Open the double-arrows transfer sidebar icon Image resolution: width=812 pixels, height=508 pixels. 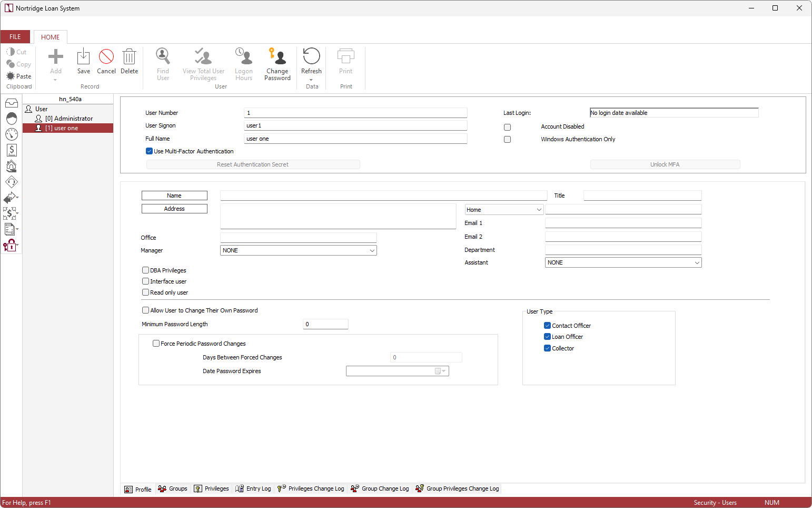tap(11, 198)
